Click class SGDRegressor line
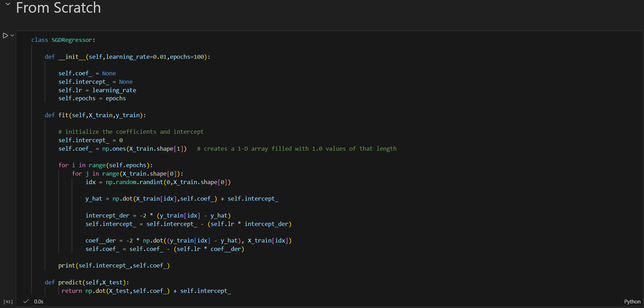The width and height of the screenshot is (644, 308). (x=63, y=40)
